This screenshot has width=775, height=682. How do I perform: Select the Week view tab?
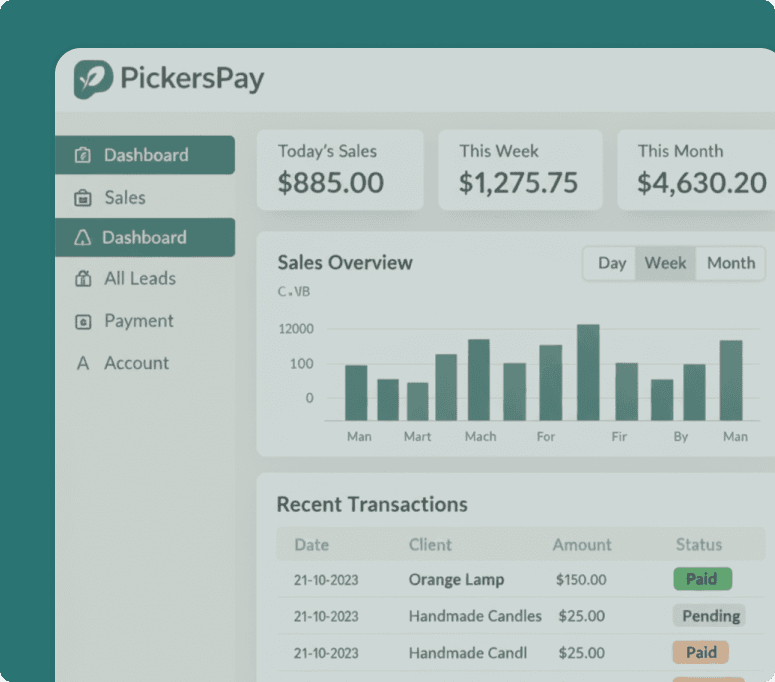665,263
